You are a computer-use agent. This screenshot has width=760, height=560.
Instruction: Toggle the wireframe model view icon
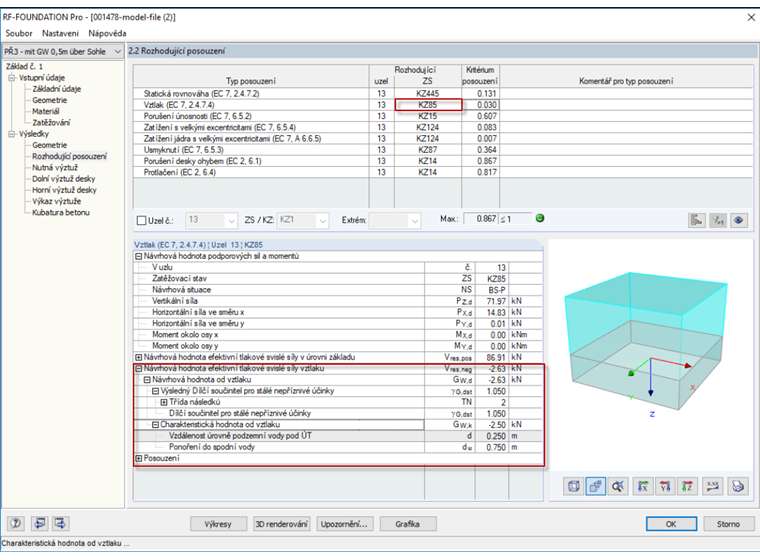573,486
